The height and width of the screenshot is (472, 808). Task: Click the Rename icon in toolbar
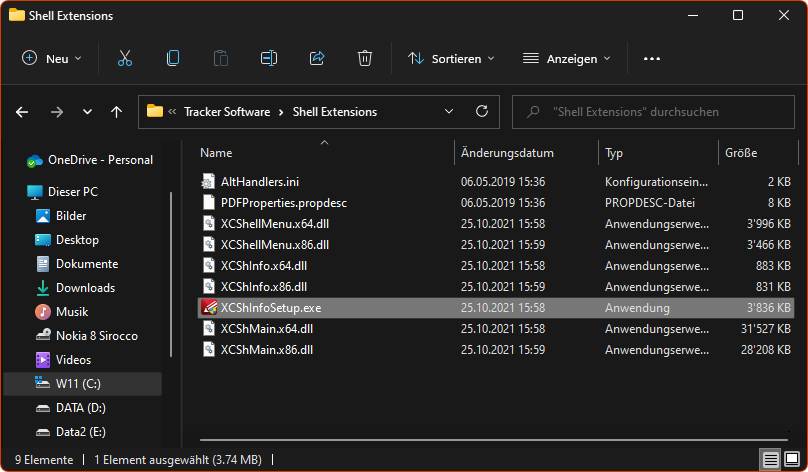268,58
